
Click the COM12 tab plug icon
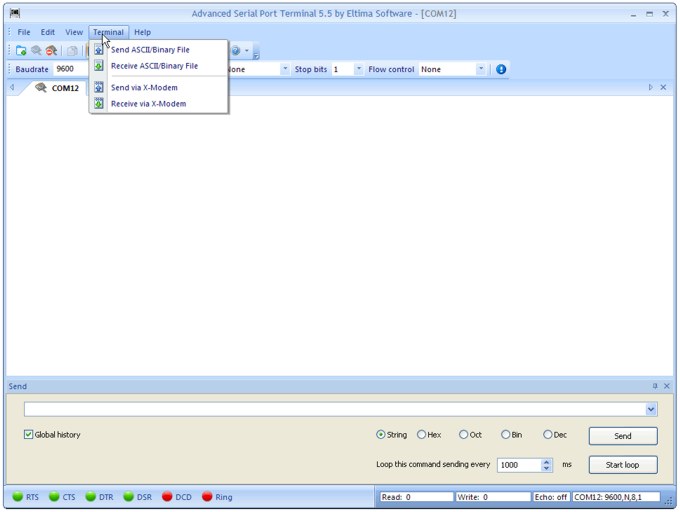pyautogui.click(x=41, y=88)
